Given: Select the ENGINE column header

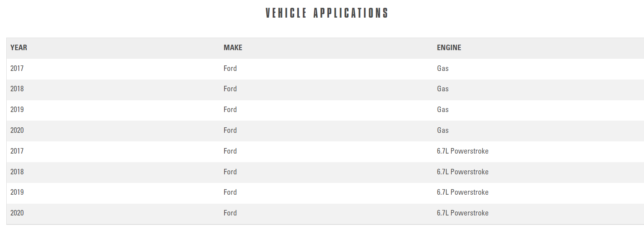Looking at the screenshot, I should (x=449, y=48).
